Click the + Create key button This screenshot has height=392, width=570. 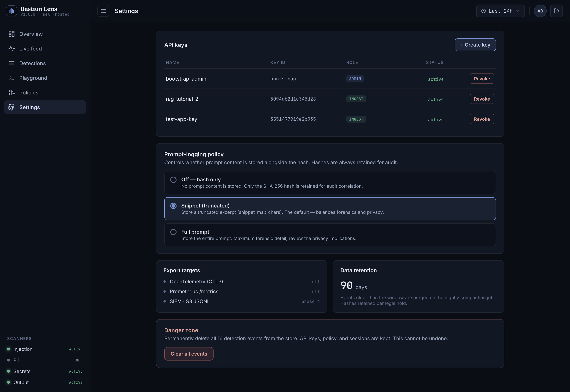pyautogui.click(x=475, y=45)
